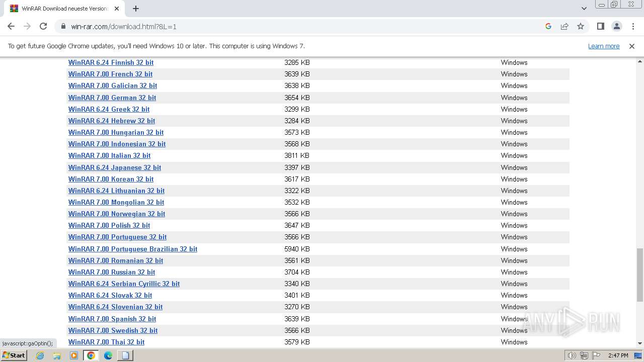Download WinRAR 7.00 Hungarian 32 bit
This screenshot has height=362, width=644.
click(116, 132)
